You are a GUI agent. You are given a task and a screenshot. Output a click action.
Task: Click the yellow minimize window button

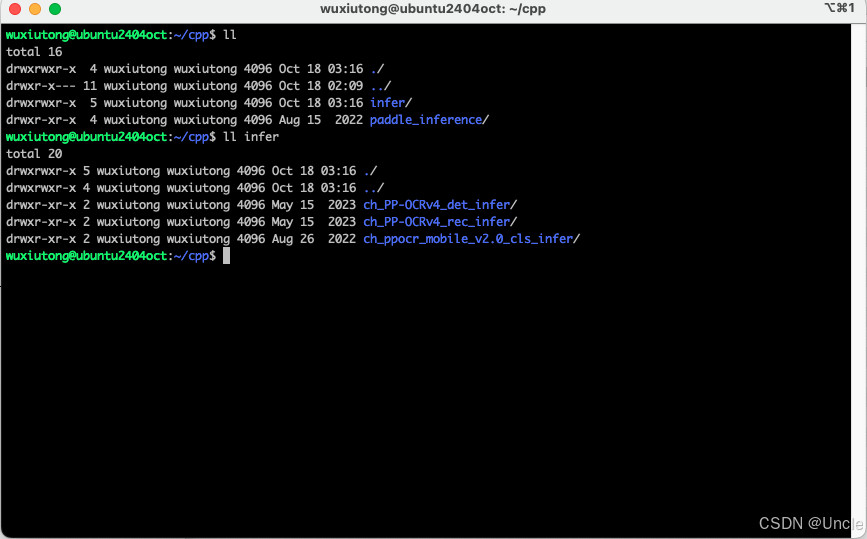point(35,9)
